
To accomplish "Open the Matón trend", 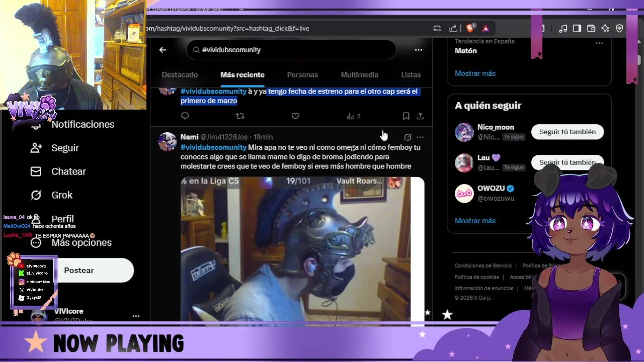I will pos(466,51).
